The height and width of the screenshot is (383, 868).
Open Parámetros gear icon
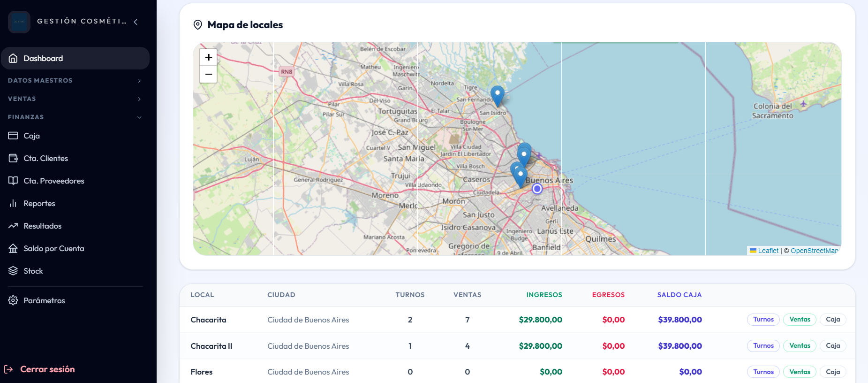(x=13, y=300)
